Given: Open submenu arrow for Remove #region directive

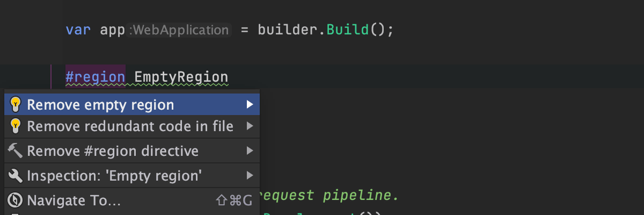Looking at the screenshot, I should [x=249, y=151].
